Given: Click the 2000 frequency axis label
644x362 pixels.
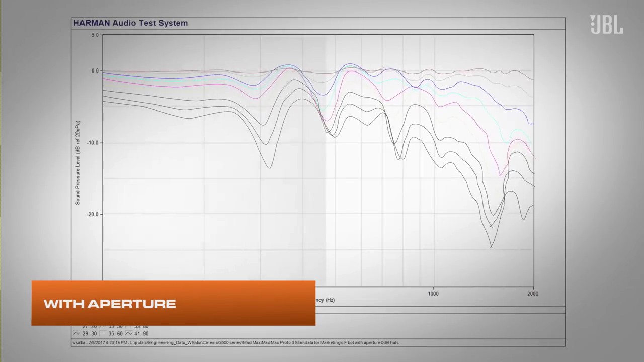Looking at the screenshot, I should (532, 294).
